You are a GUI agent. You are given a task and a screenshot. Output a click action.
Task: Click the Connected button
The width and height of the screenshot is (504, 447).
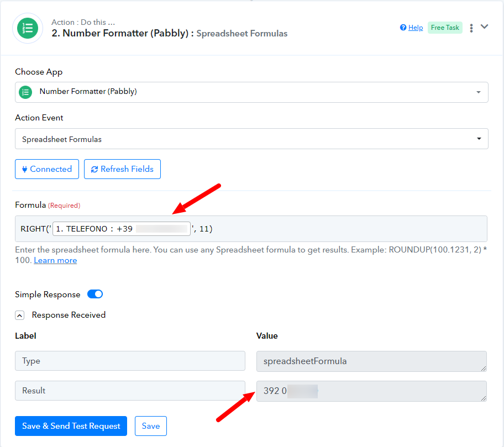point(47,169)
